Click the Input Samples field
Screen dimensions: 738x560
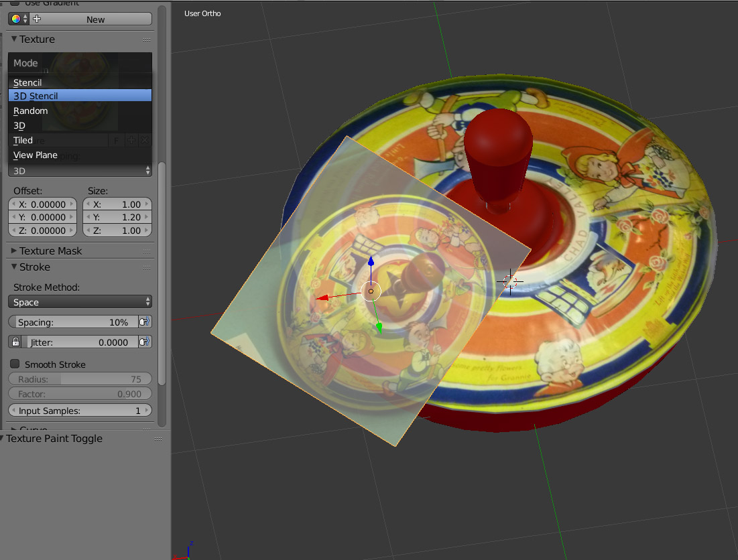pos(80,411)
